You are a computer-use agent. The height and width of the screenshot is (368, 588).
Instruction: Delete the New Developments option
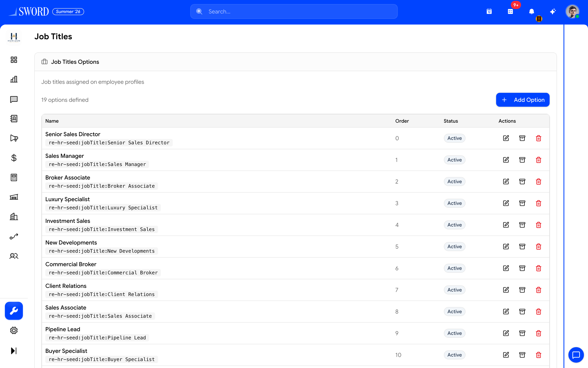(538, 247)
